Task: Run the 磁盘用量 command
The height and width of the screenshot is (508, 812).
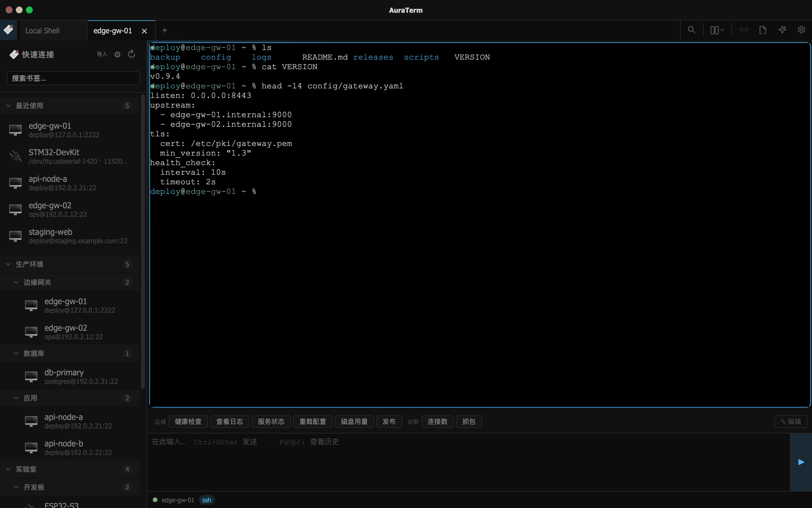Action: (x=354, y=421)
